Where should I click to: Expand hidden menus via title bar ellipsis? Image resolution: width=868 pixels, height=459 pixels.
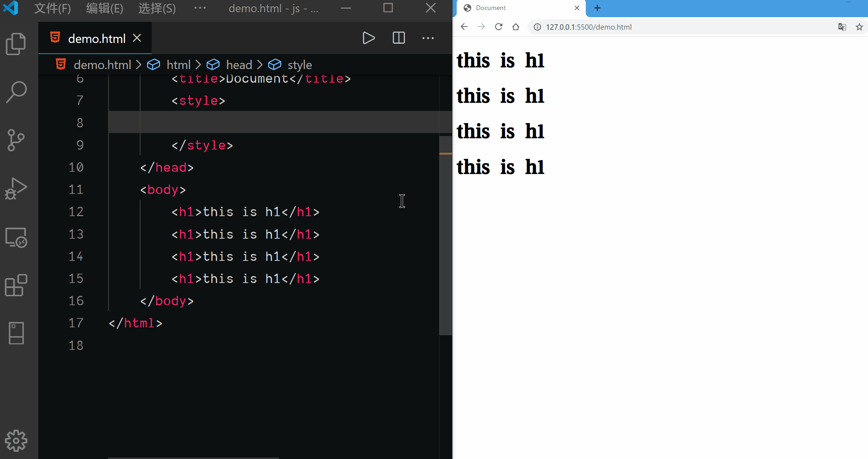tap(200, 8)
